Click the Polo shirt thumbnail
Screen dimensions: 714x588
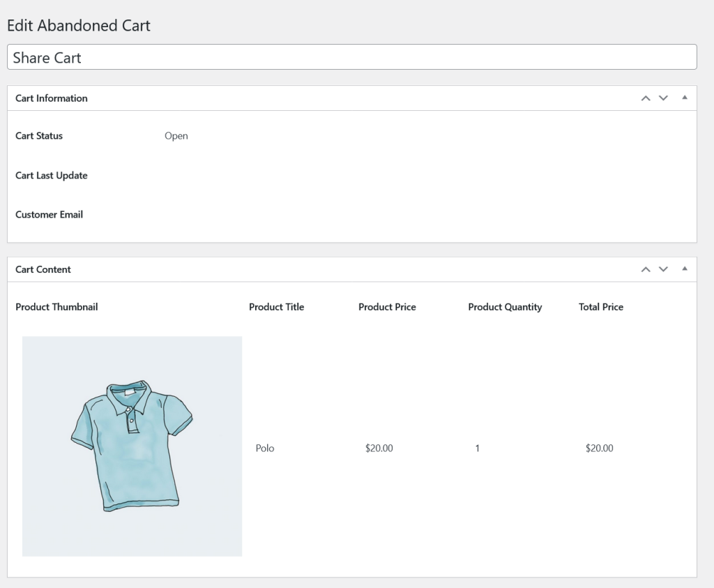click(132, 446)
